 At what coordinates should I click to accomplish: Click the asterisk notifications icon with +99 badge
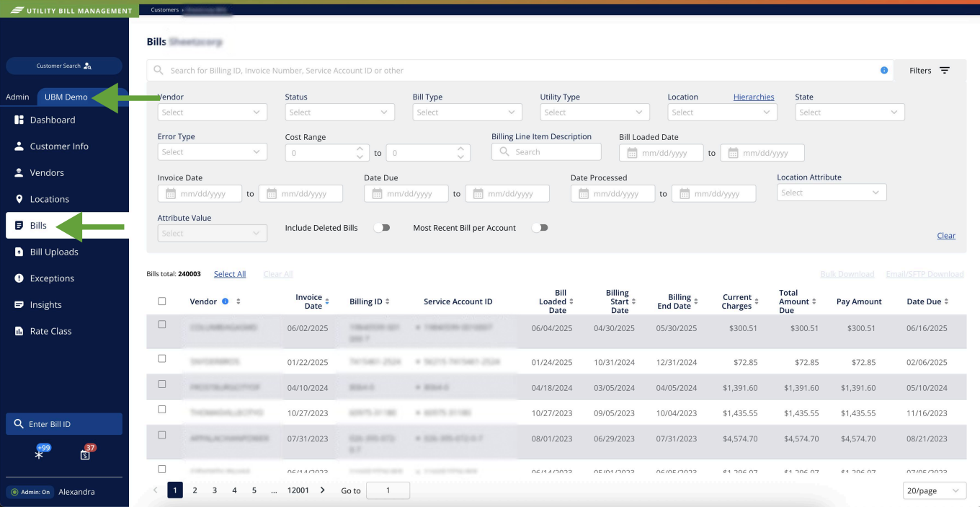pos(40,454)
